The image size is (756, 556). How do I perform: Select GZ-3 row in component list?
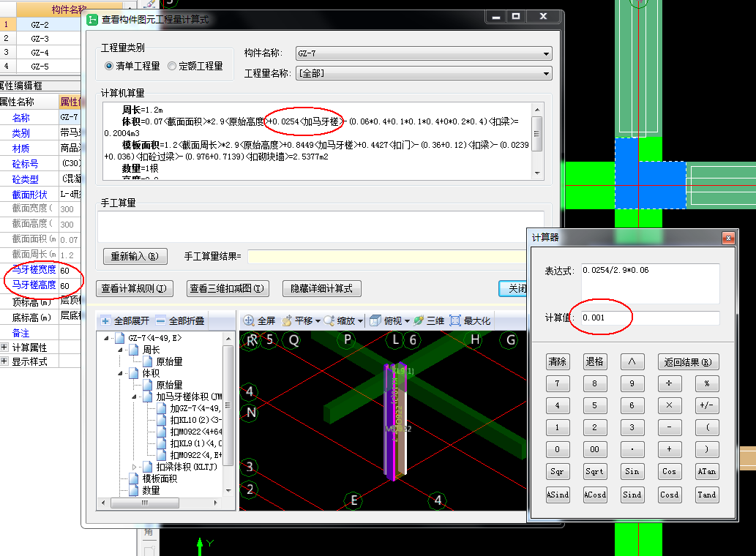40,39
